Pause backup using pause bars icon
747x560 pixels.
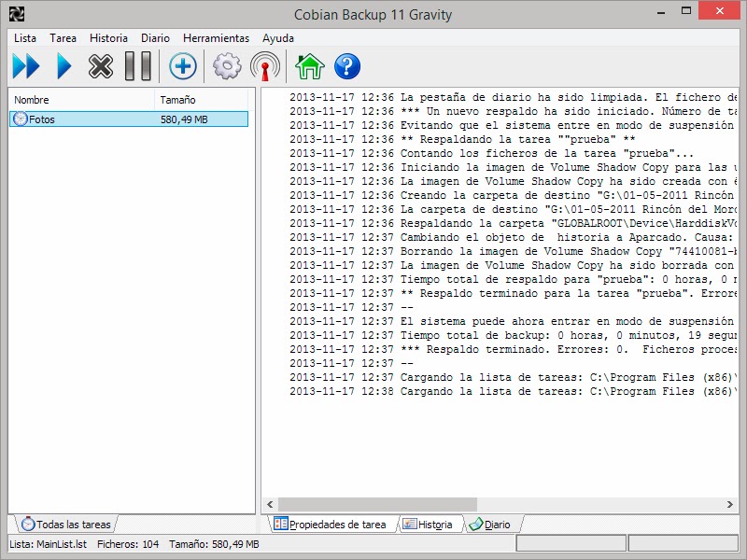[x=137, y=66]
